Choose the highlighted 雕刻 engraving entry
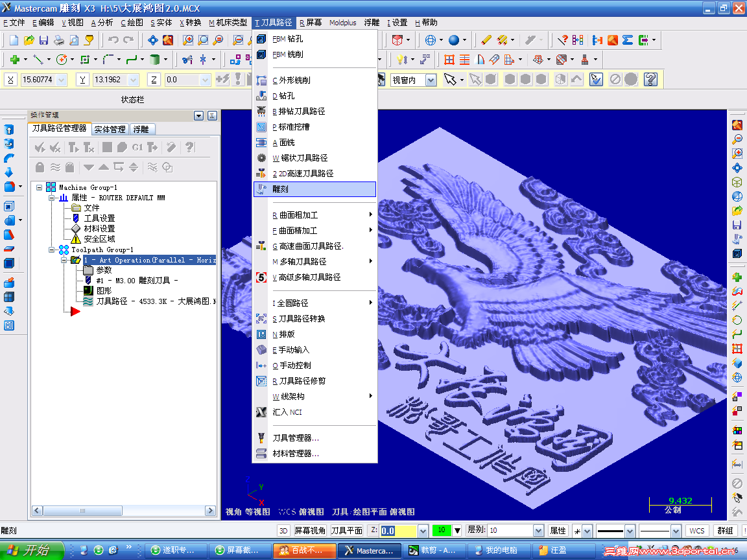This screenshot has width=747, height=560. click(315, 189)
